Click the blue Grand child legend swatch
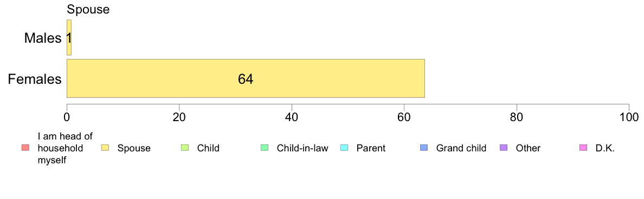 click(x=423, y=148)
